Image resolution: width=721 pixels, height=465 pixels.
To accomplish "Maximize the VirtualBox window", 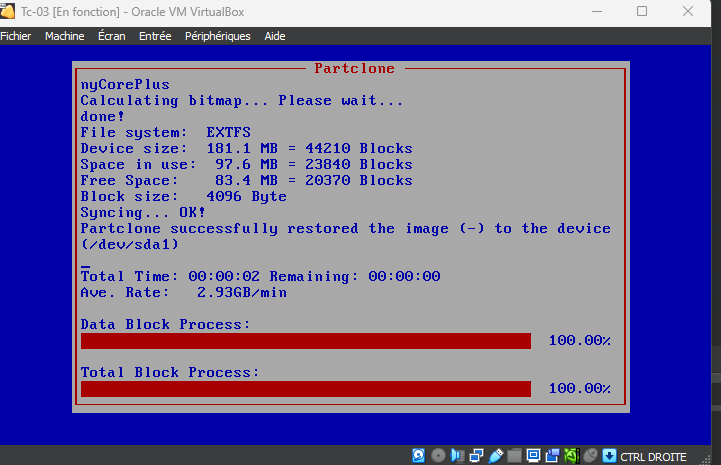I will tap(642, 11).
